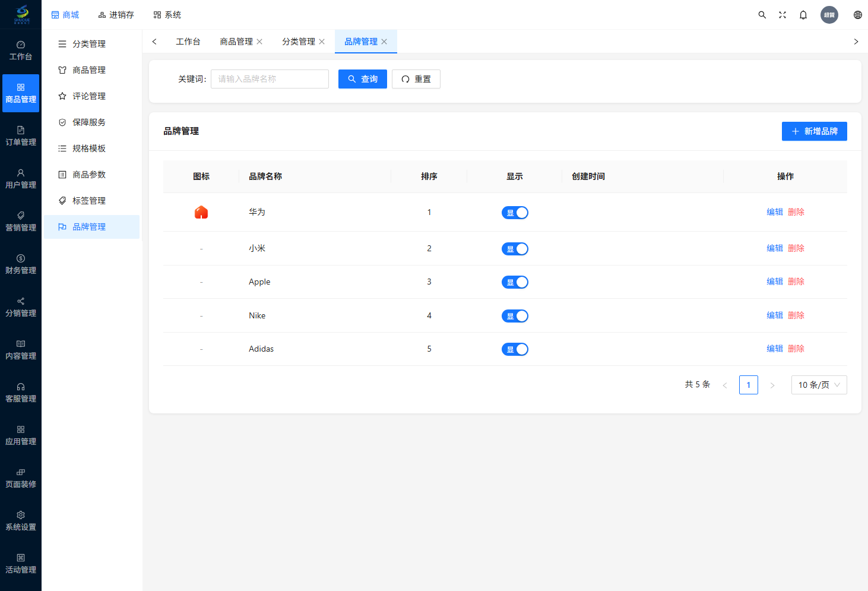Image resolution: width=868 pixels, height=591 pixels.
Task: Switch to 商城 top menu
Action: pos(65,15)
